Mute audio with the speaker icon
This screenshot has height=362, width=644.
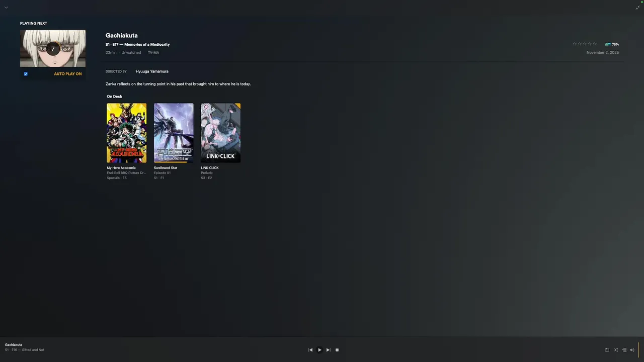coord(632,350)
